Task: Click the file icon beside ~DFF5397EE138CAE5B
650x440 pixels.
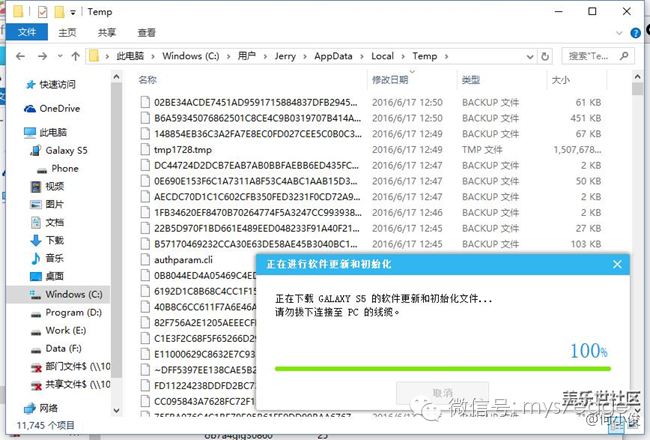Action: tap(145, 370)
